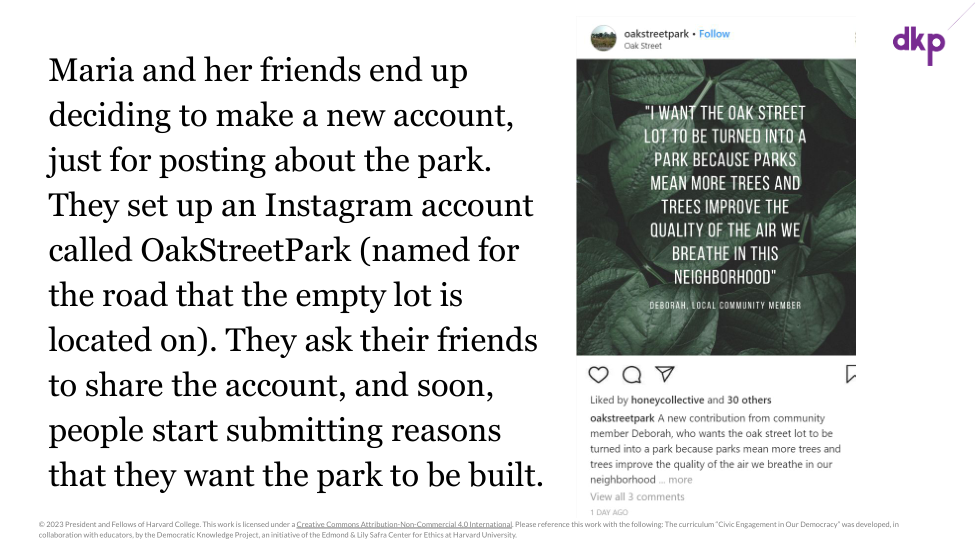Image resolution: width=978 pixels, height=550 pixels.
Task: Expand the caption with 'more'
Action: 680,480
